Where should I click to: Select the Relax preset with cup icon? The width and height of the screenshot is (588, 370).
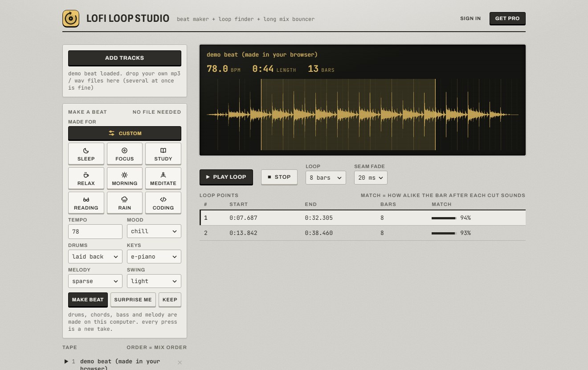click(86, 178)
